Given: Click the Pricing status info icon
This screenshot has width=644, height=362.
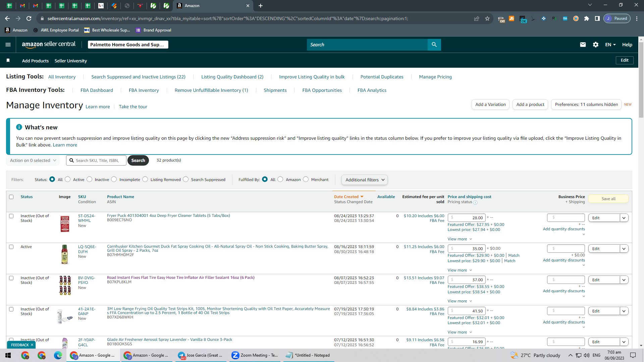Looking at the screenshot, I should [x=475, y=202].
